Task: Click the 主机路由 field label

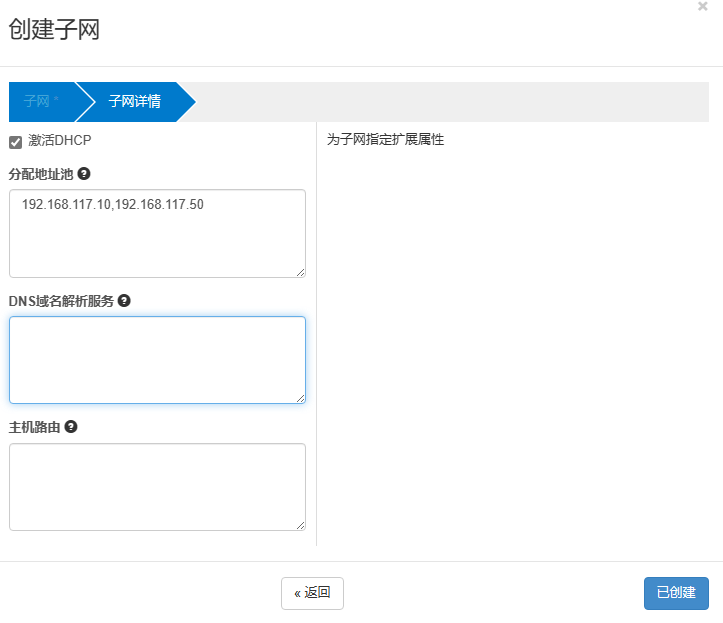Action: click(x=34, y=428)
